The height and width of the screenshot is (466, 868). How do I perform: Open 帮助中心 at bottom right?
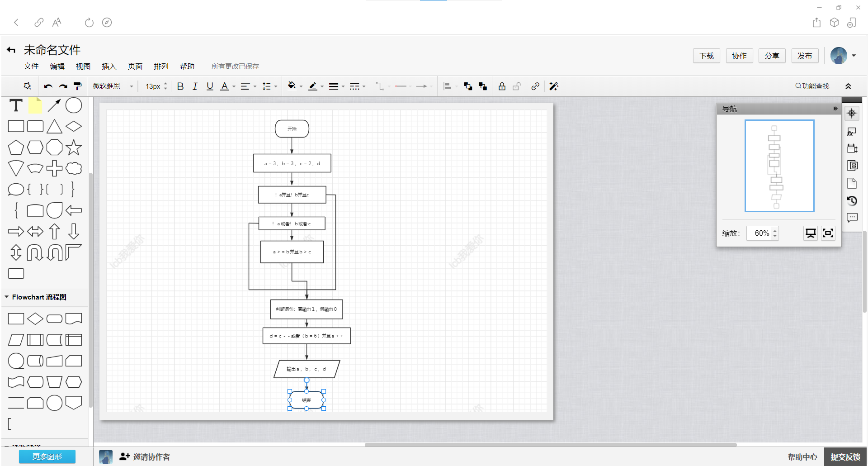coord(802,457)
